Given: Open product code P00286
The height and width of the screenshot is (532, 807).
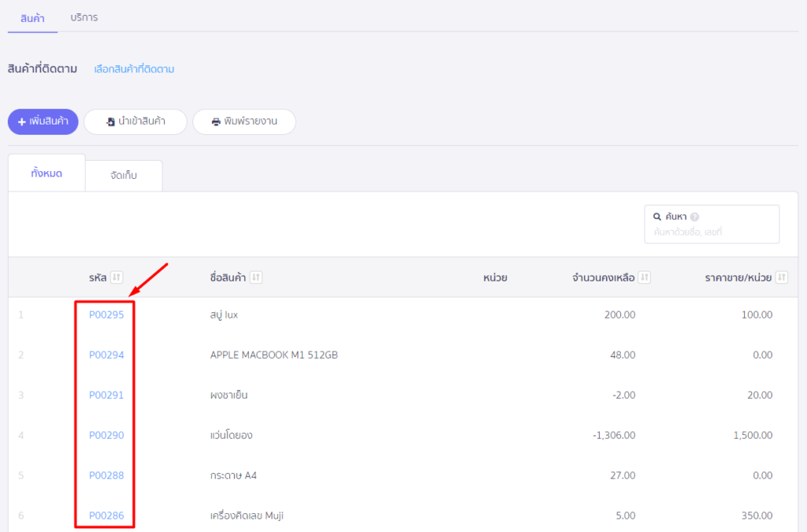Looking at the screenshot, I should coord(106,516).
